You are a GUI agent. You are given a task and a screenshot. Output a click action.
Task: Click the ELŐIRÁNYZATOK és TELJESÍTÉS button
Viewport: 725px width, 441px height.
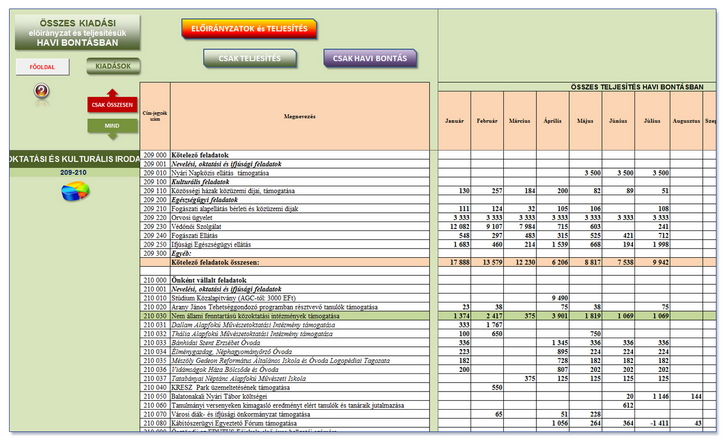coord(249,29)
